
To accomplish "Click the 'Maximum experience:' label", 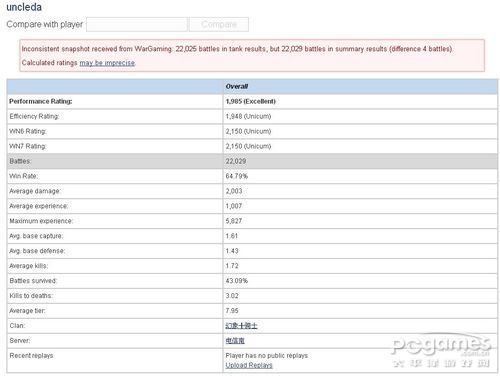I will (x=41, y=221).
